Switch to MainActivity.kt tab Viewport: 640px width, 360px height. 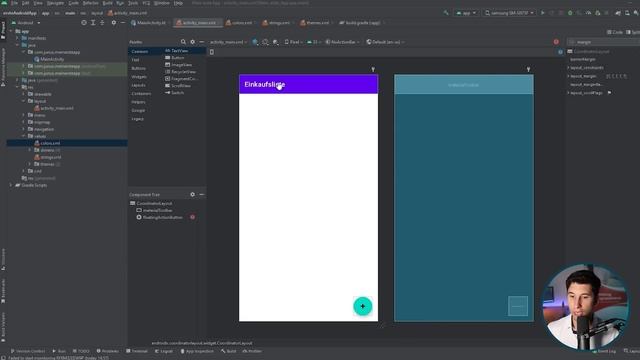(x=149, y=22)
